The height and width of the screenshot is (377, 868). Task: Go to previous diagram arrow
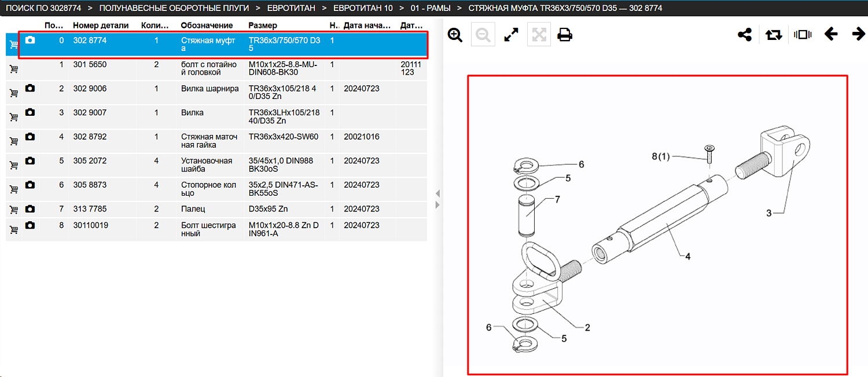[x=831, y=34]
